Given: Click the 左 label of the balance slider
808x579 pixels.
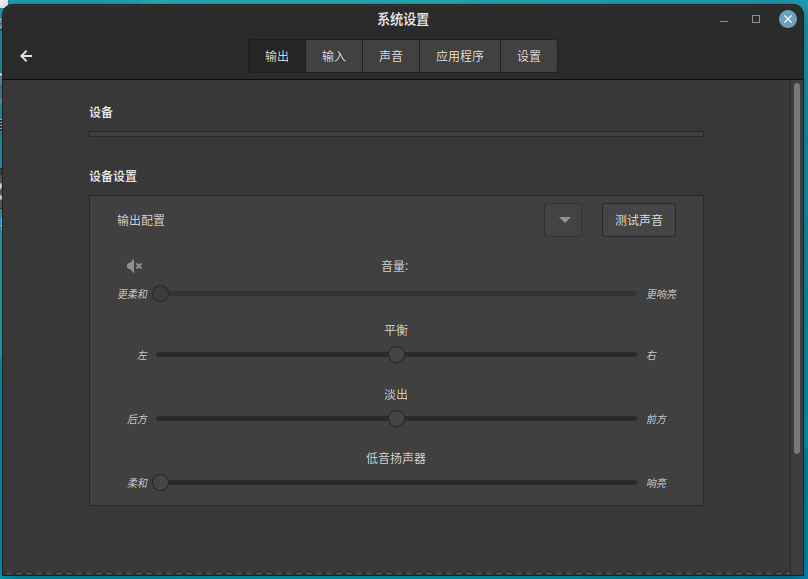Looking at the screenshot, I should click(x=143, y=355).
